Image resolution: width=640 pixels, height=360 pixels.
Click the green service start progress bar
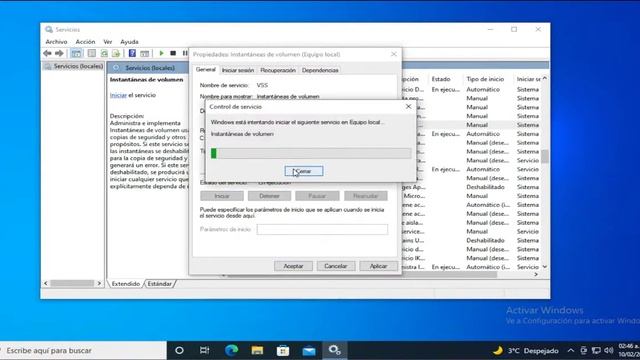pos(311,153)
